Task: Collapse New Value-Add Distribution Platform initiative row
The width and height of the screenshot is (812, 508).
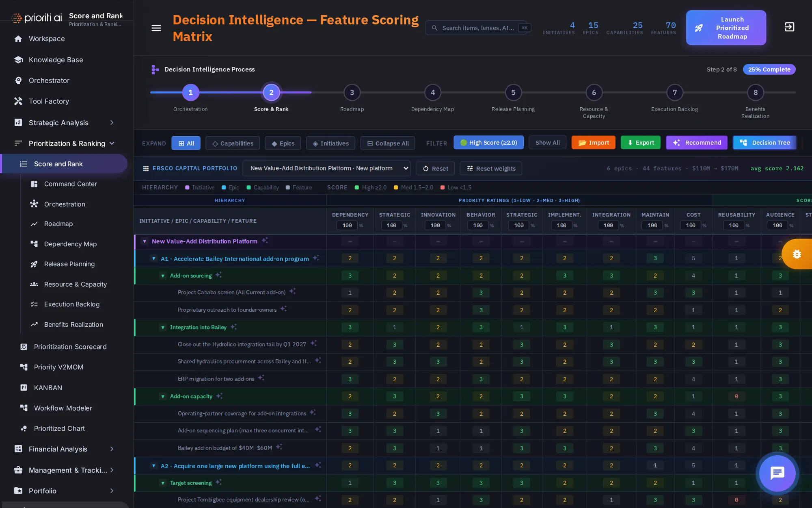Action: (145, 241)
